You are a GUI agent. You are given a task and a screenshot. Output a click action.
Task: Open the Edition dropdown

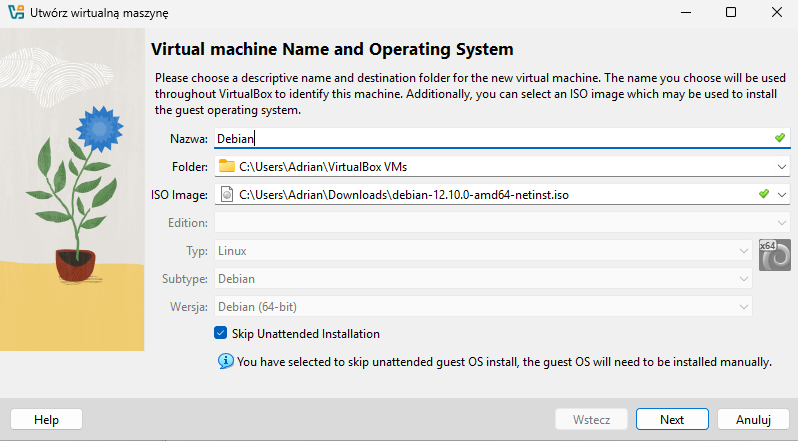(x=502, y=223)
